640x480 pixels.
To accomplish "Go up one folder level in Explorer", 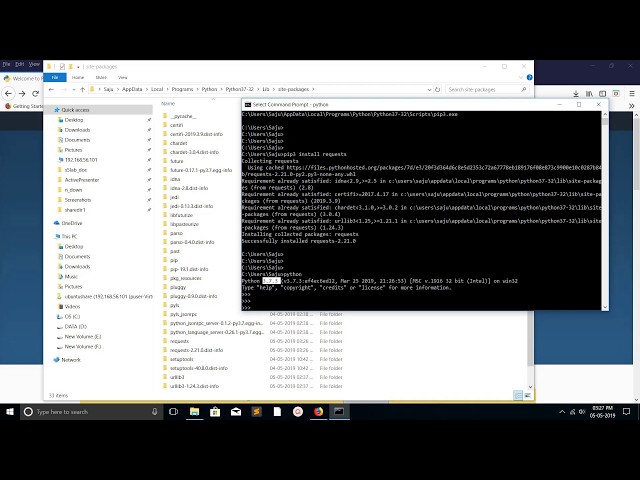I will pyautogui.click(x=82, y=89).
